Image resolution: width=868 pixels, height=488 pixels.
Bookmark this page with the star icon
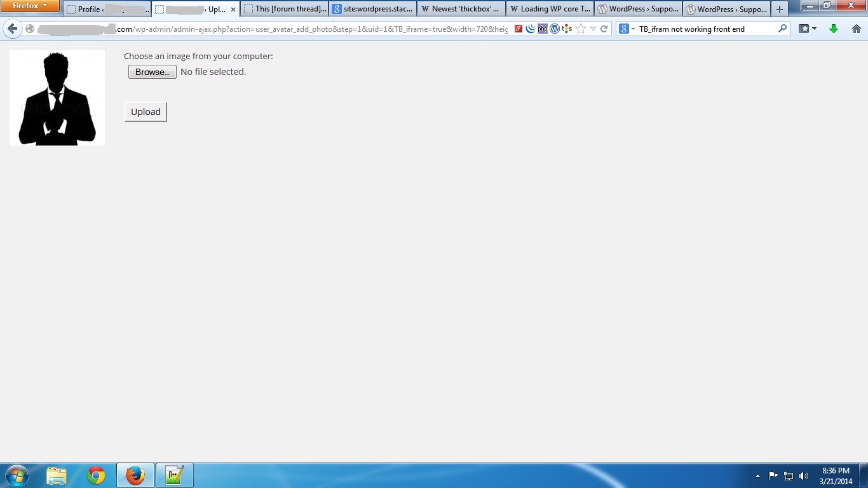pos(580,29)
